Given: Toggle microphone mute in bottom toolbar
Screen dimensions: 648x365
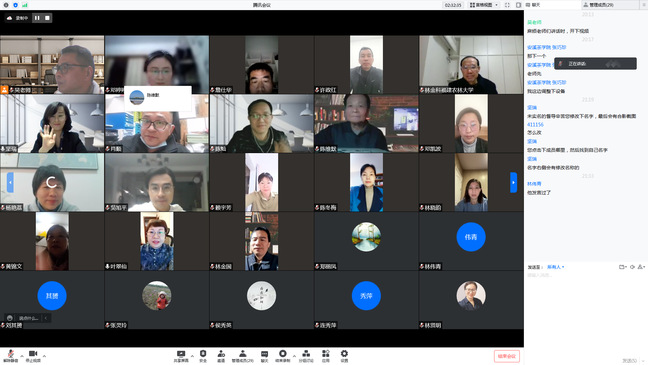Looking at the screenshot, I should point(11,356).
